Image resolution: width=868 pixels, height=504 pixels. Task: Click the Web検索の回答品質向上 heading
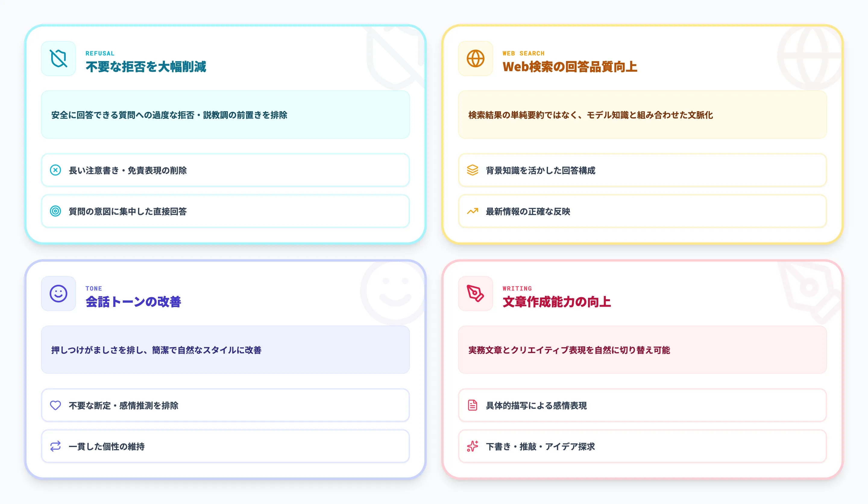(x=570, y=68)
